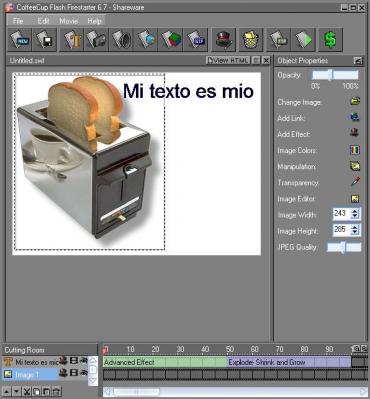
Task: Decrease Image Width with down arrow
Action: 355,217
